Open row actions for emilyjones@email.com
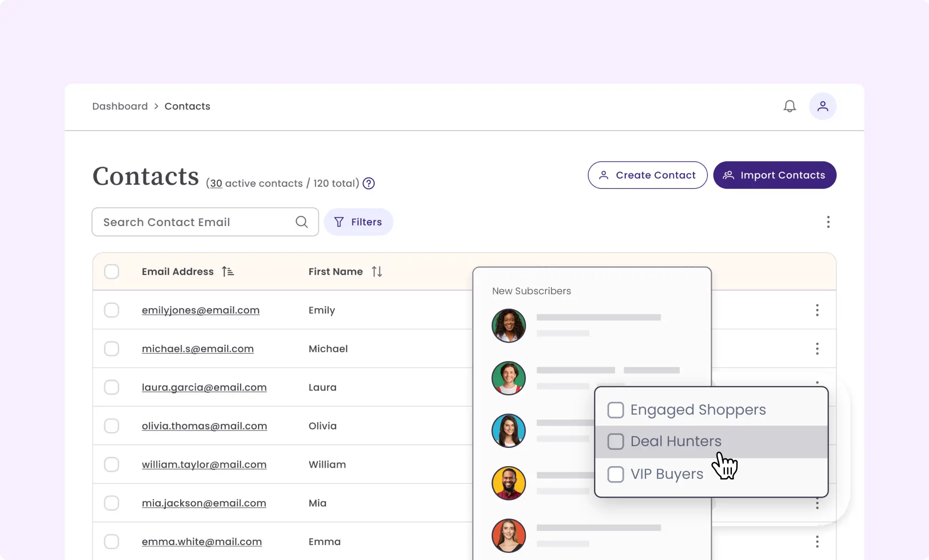Screen dimensions: 929x560 (x=817, y=310)
